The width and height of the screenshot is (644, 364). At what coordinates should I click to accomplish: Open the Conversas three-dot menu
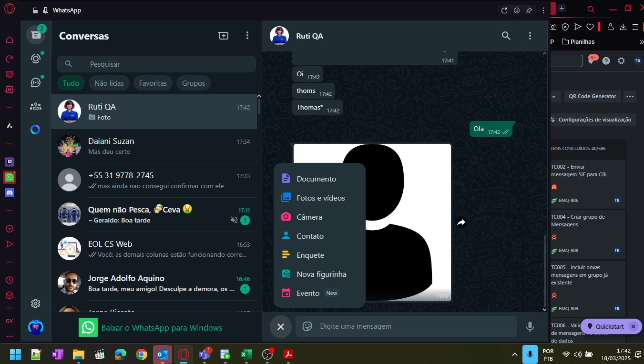click(247, 36)
